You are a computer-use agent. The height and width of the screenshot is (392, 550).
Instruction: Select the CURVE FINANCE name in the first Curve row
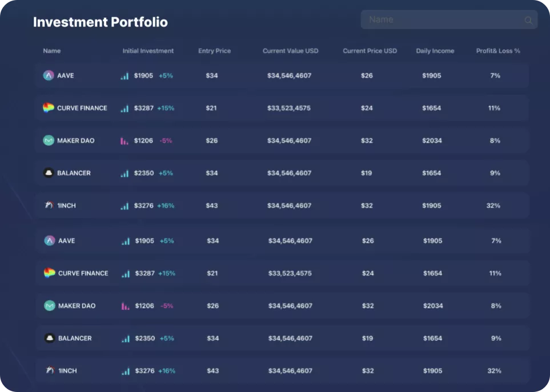82,108
